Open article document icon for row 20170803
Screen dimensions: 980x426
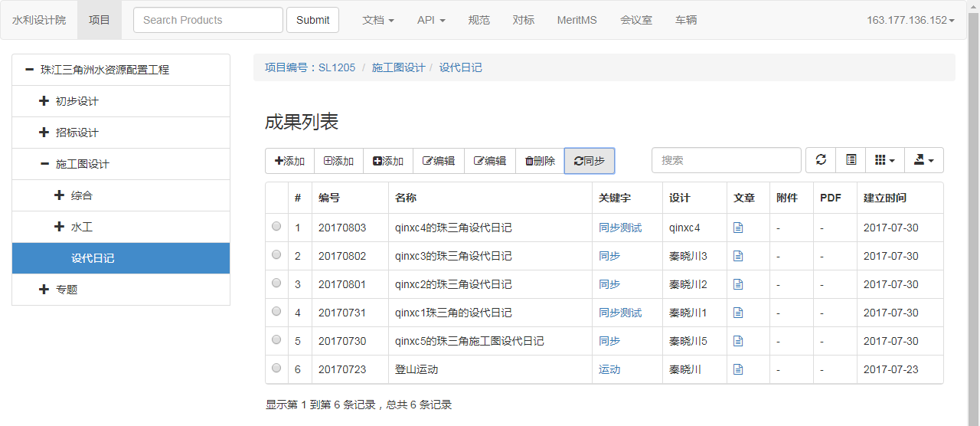click(x=738, y=228)
